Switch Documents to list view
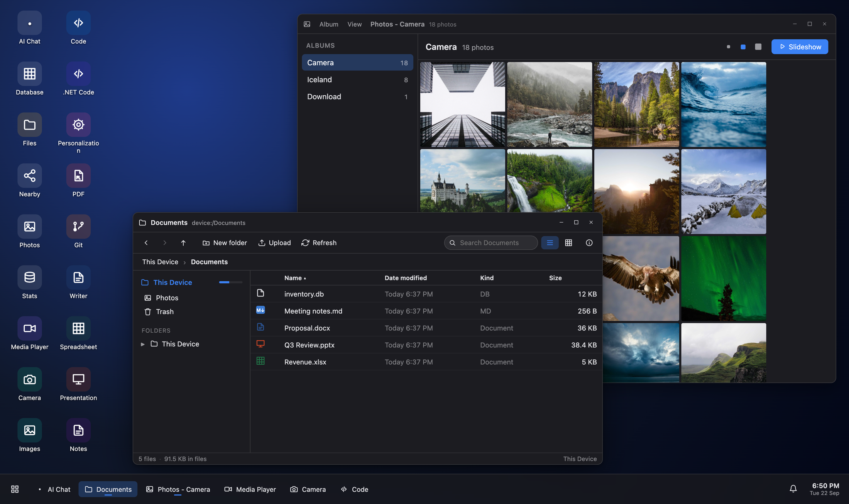This screenshot has width=849, height=504. (x=550, y=243)
